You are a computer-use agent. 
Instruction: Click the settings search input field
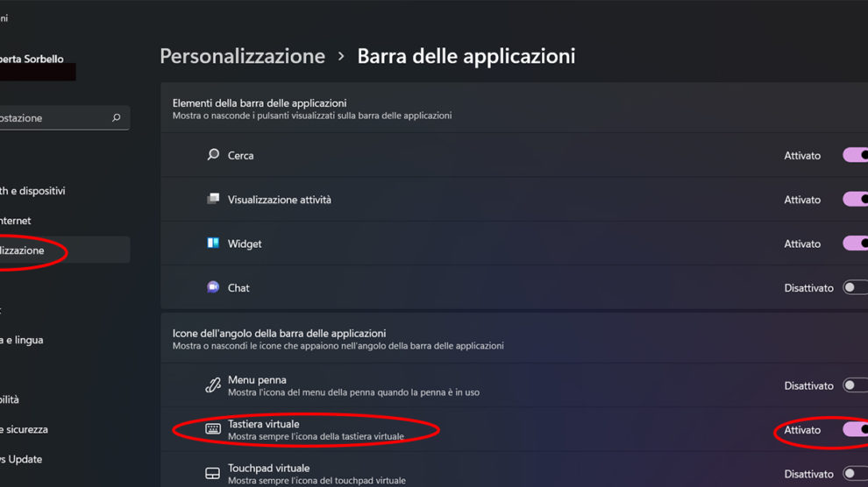point(65,117)
